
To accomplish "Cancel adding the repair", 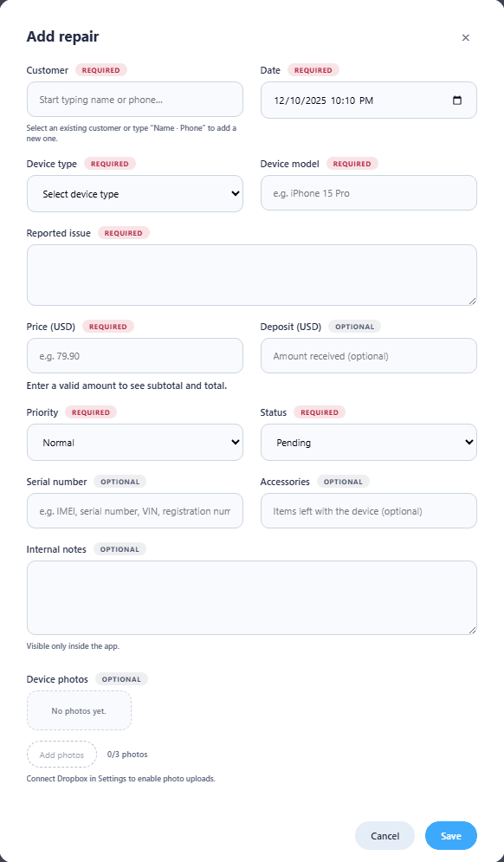I will [384, 835].
